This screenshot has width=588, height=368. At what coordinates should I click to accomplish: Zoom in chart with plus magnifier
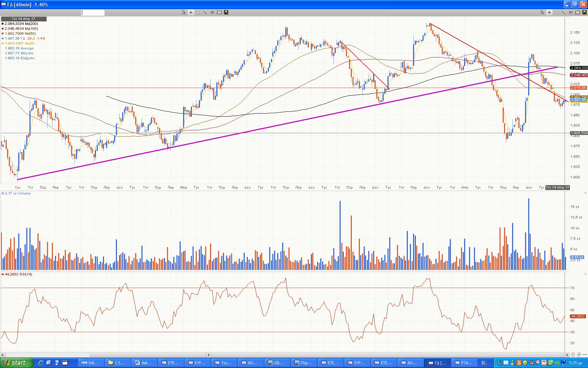(579, 355)
